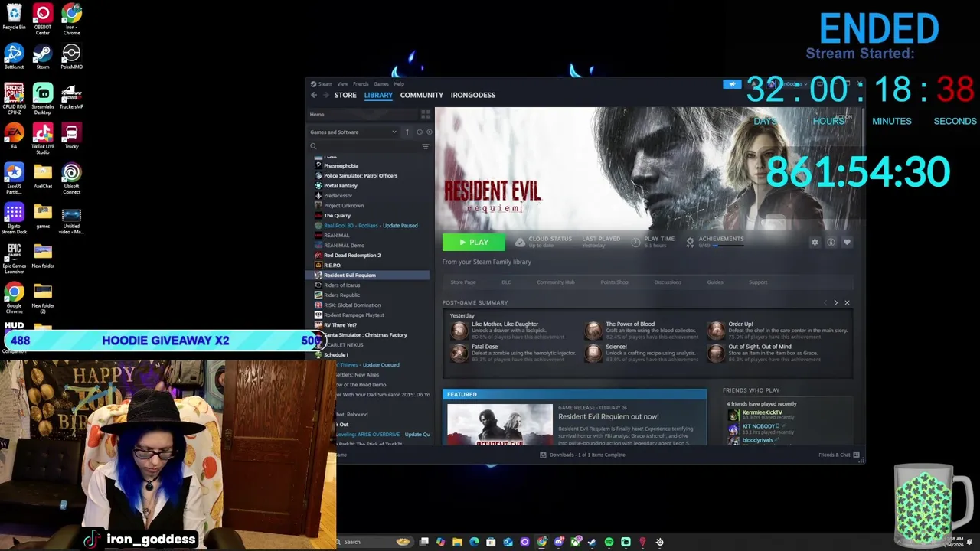The height and width of the screenshot is (551, 980).
Task: Open the Discussions link
Action: (x=668, y=282)
